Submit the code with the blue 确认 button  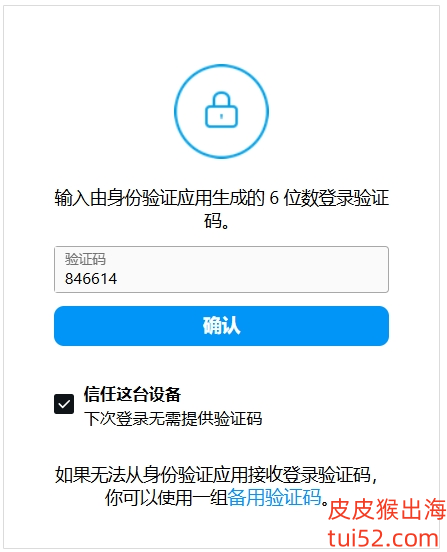pos(221,326)
